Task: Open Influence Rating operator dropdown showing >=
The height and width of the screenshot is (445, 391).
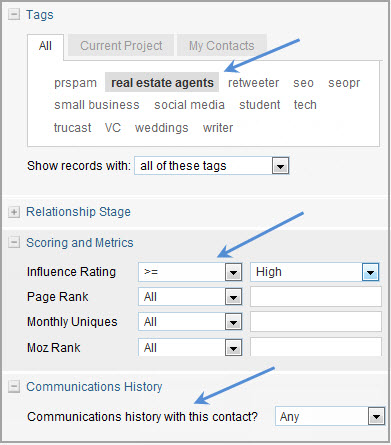Action: point(190,272)
